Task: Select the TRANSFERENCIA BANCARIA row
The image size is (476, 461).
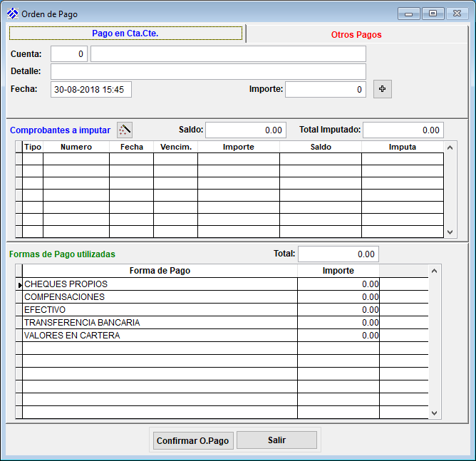Action: pos(160,323)
